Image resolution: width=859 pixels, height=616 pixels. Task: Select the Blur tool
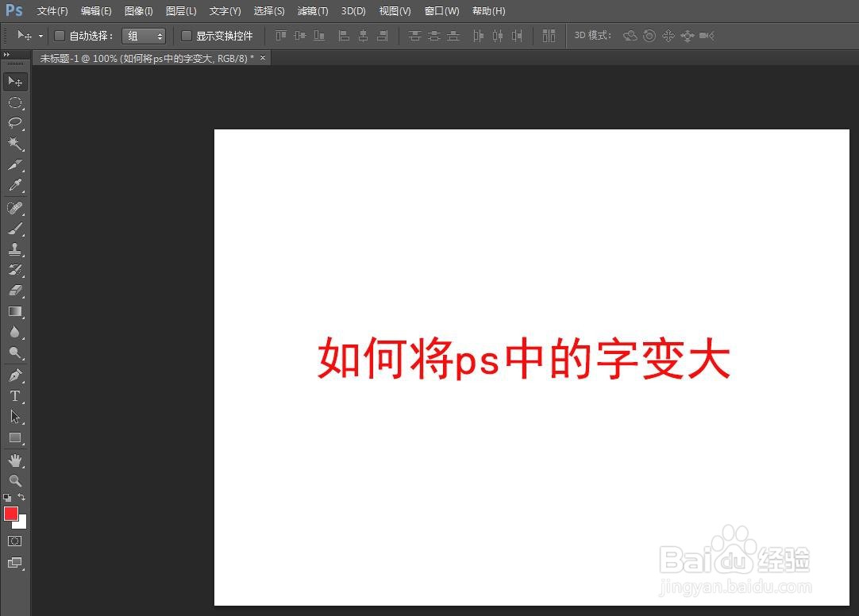(15, 332)
